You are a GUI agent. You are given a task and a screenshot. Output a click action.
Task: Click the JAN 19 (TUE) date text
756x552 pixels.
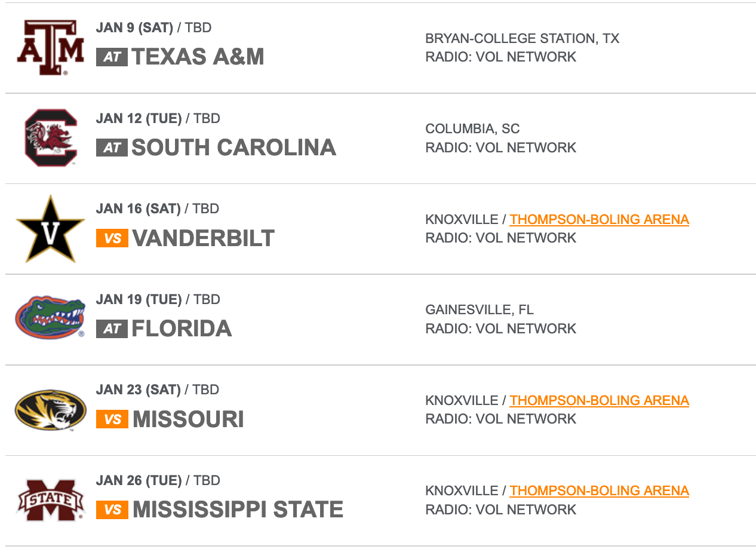click(139, 299)
